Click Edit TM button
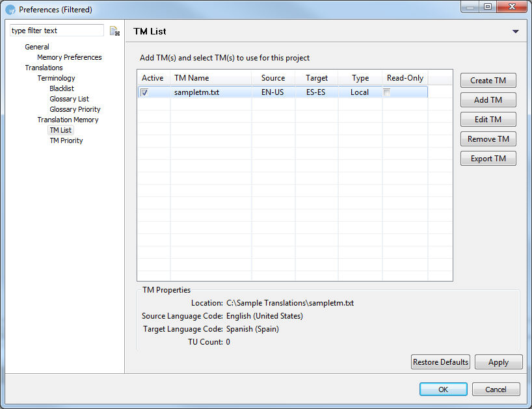532x409 pixels. (488, 120)
